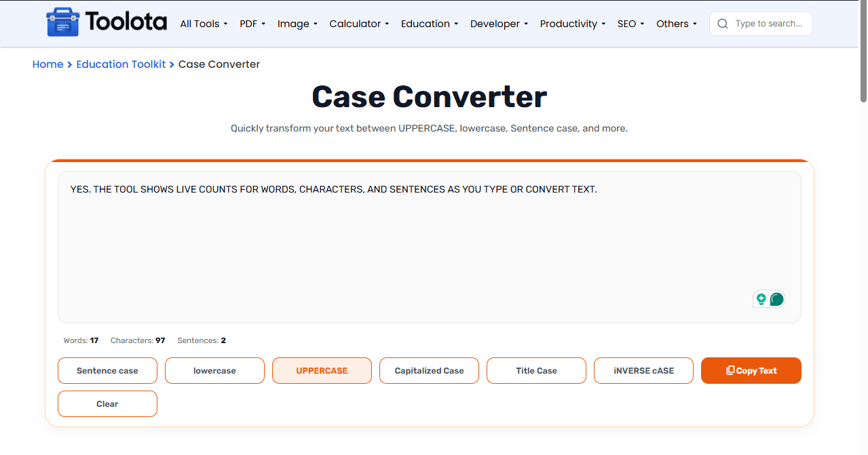868x455 pixels.
Task: Click inside the text input area
Action: [x=430, y=247]
